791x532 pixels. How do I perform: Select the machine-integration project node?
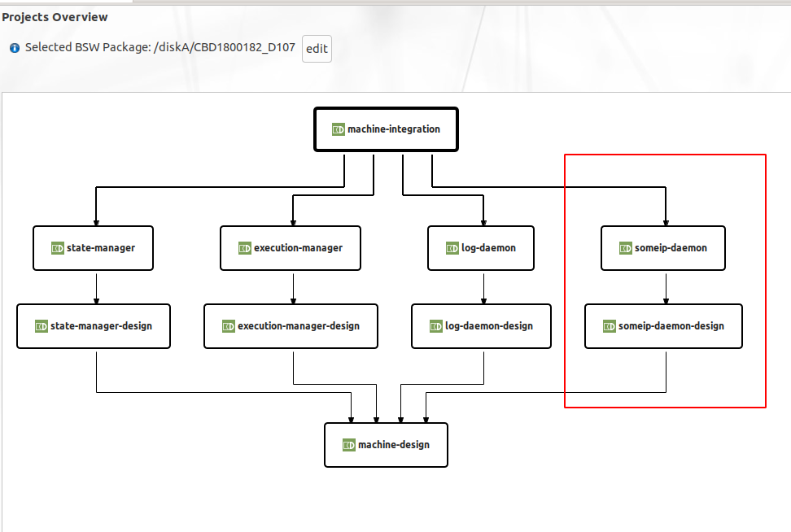(x=386, y=129)
